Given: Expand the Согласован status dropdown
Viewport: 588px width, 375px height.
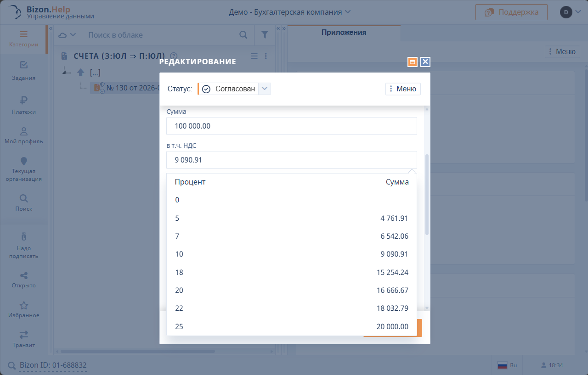Looking at the screenshot, I should pos(265,89).
